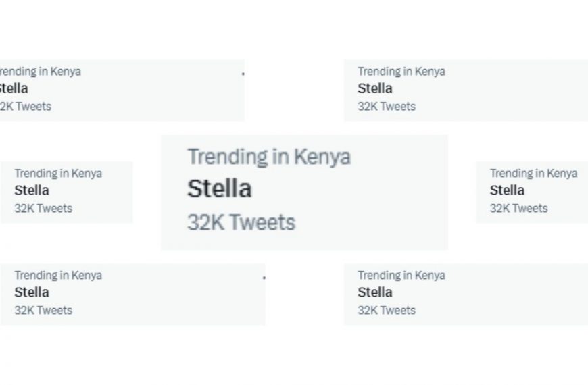Select "32K Tweets" in the large center card
Screen dimensions: 588x385
241,222
